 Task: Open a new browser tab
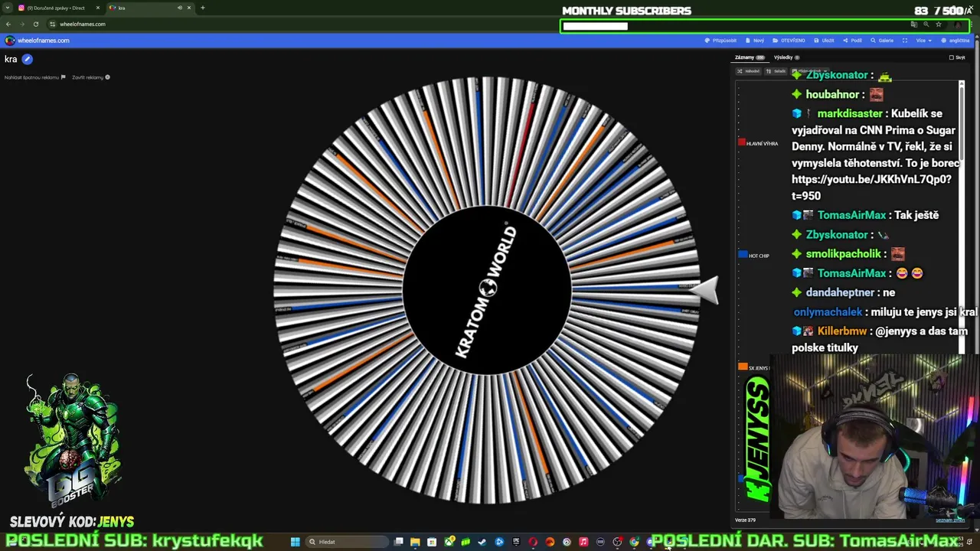(202, 8)
